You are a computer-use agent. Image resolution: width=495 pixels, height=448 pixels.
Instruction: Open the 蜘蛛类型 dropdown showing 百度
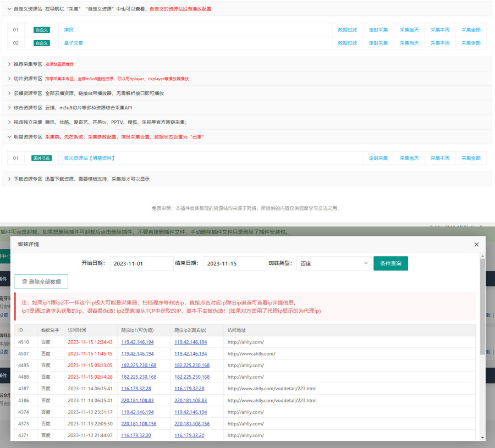tap(333, 264)
